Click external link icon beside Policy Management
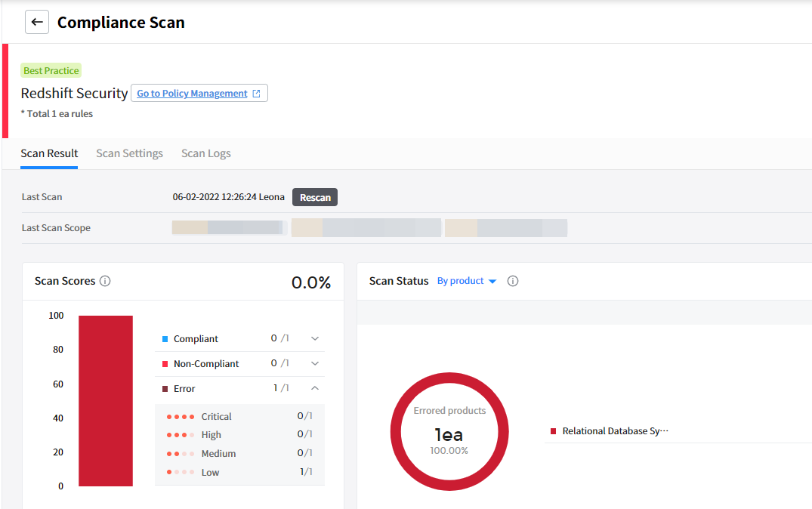 click(x=256, y=94)
